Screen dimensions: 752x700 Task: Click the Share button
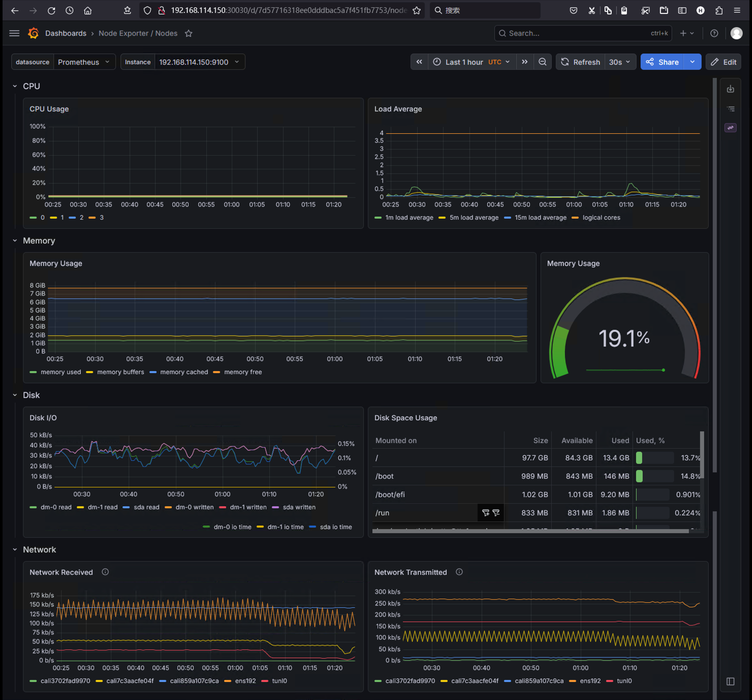[x=662, y=62]
